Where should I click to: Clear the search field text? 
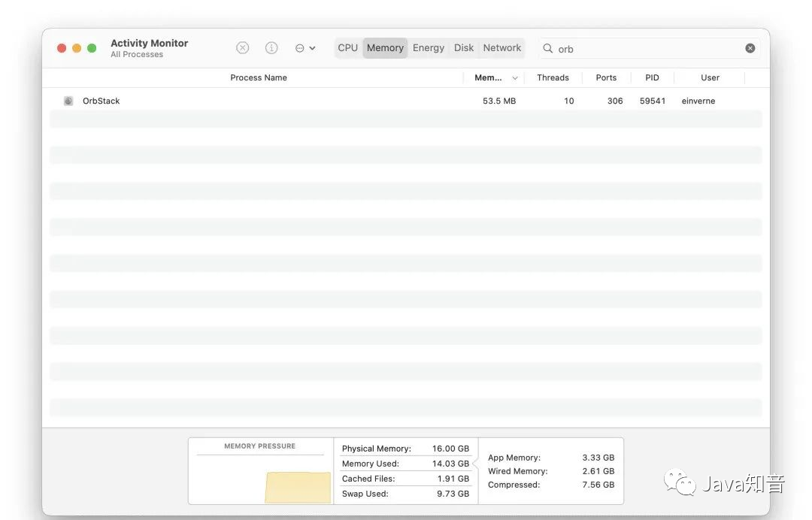[x=750, y=48]
